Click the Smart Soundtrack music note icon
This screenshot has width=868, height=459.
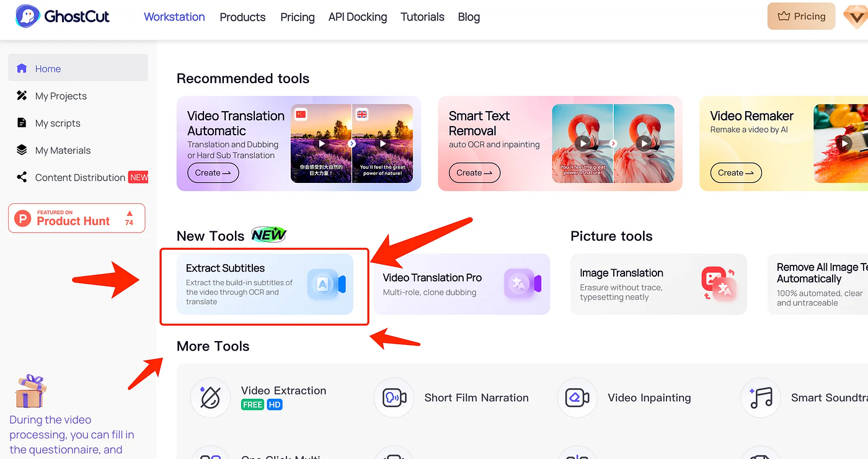coord(761,398)
